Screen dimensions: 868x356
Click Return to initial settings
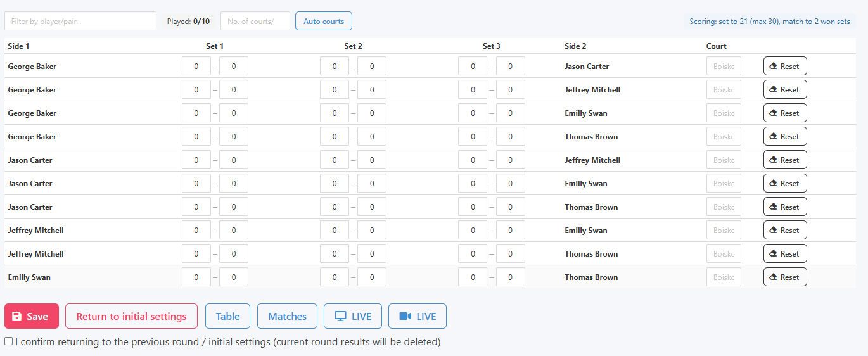(x=131, y=316)
